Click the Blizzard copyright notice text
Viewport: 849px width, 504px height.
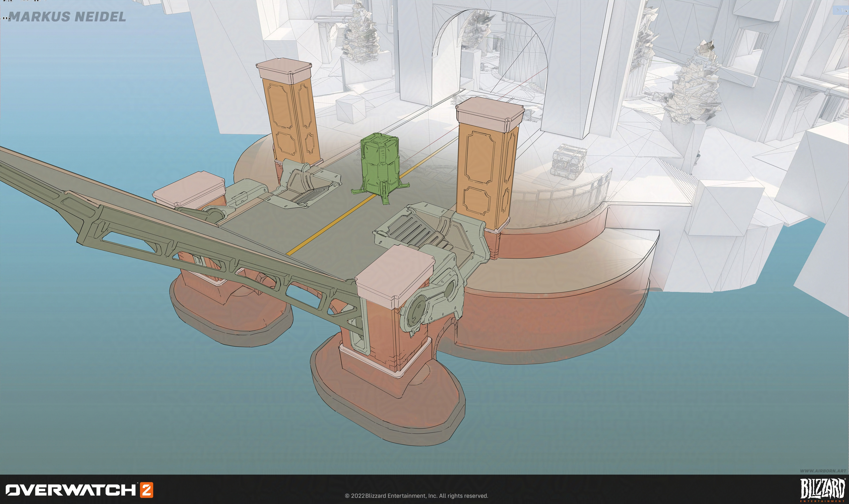[416, 496]
